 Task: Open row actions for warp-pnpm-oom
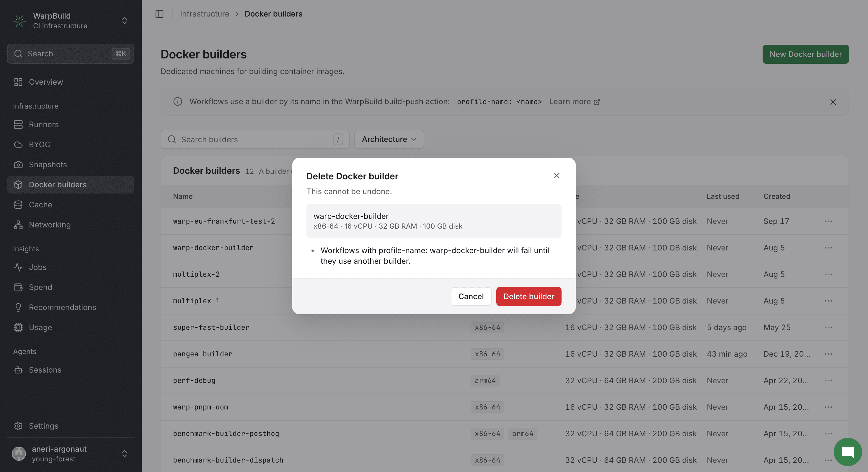828,407
